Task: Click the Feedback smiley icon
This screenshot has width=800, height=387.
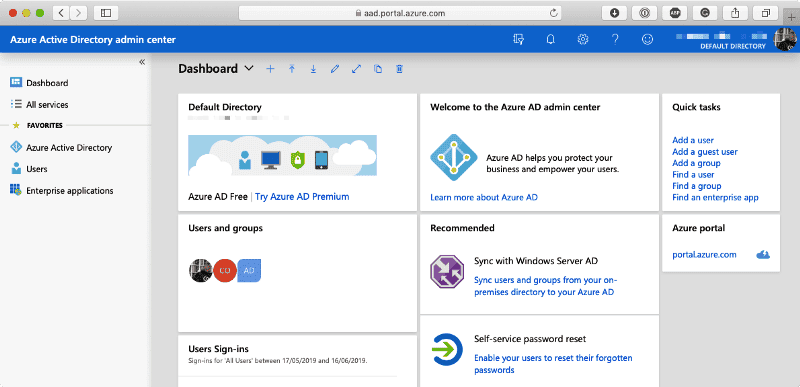Action: 647,39
